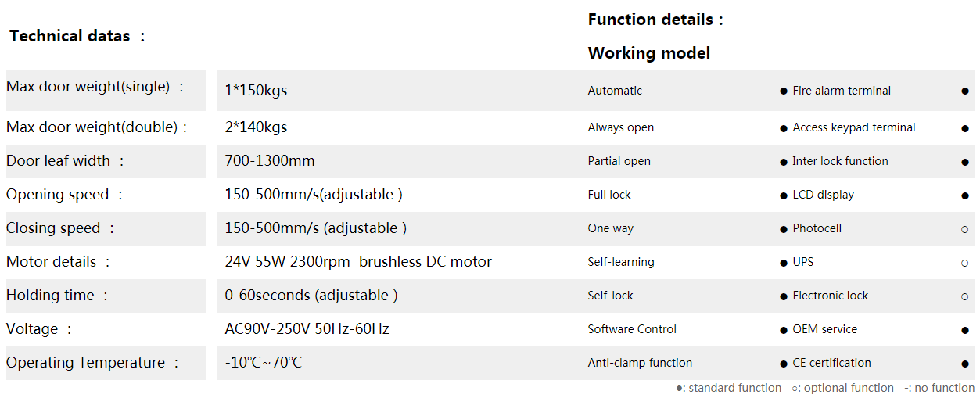The image size is (980, 398).
Task: Click the Always open label
Action: 620,127
